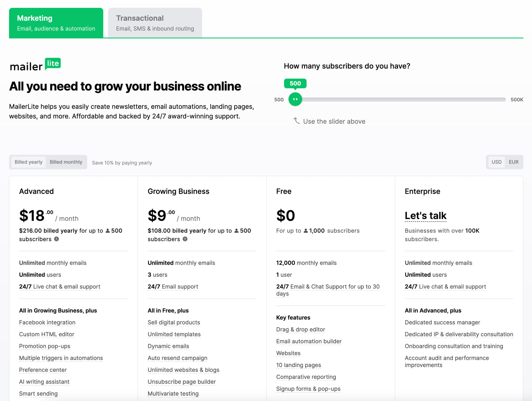Viewport: 532px width, 401px height.
Task: Switch to the Transactional tab
Action: pos(155,23)
